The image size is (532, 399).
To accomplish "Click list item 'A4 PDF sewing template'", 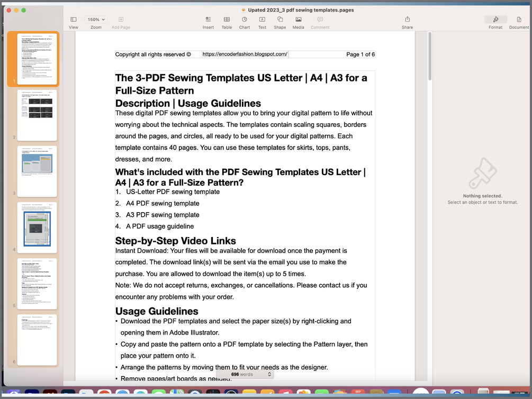I will tap(163, 203).
